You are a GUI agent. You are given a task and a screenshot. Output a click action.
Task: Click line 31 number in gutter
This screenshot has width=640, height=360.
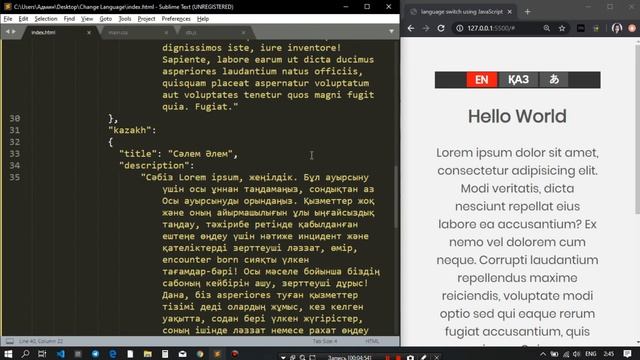coord(15,130)
